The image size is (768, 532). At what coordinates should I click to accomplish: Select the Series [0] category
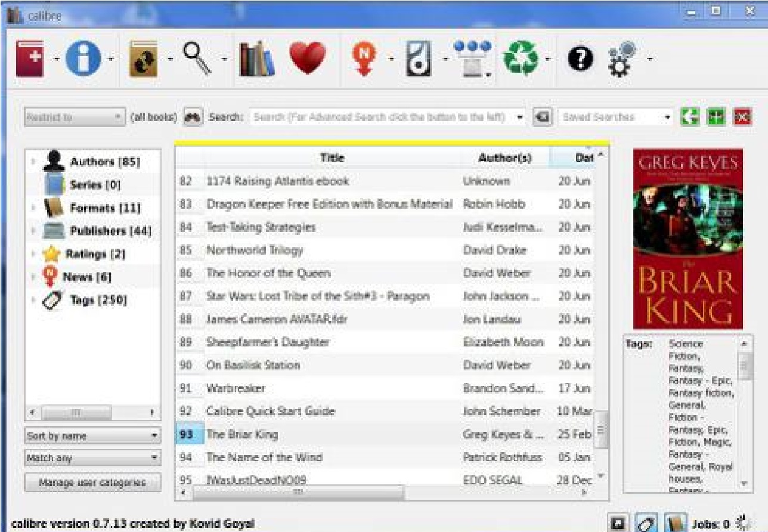coord(95,185)
